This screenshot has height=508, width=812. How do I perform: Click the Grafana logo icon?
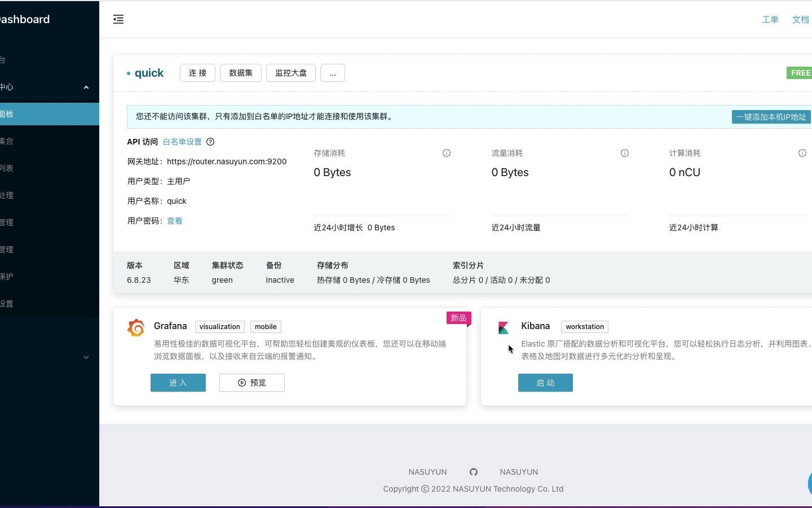tap(136, 327)
